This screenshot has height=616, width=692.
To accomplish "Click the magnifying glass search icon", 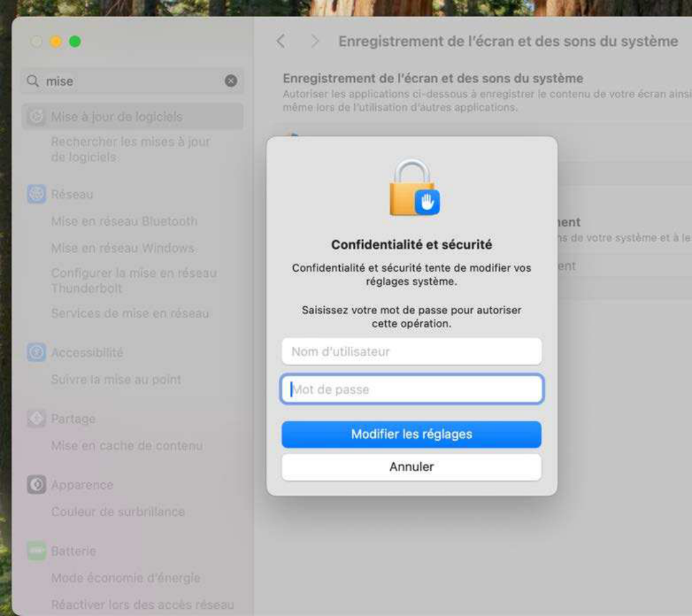I will (x=33, y=82).
